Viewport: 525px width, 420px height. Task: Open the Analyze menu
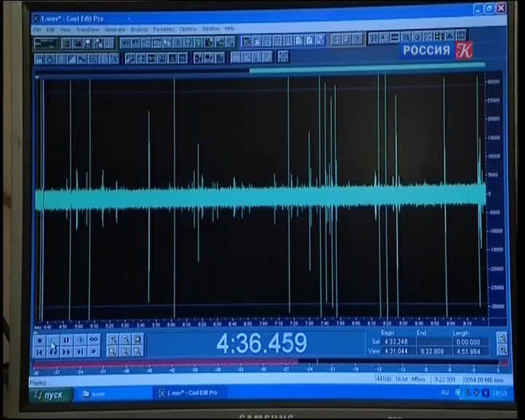139,29
